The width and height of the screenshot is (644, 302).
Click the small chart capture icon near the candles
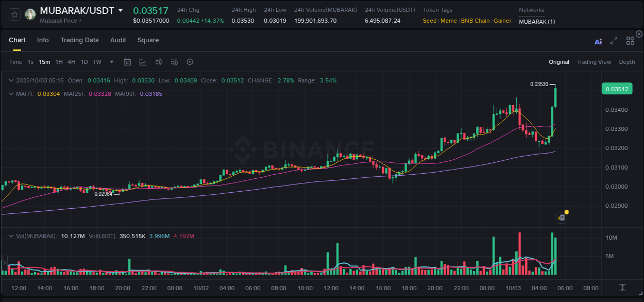pyautogui.click(x=561, y=217)
